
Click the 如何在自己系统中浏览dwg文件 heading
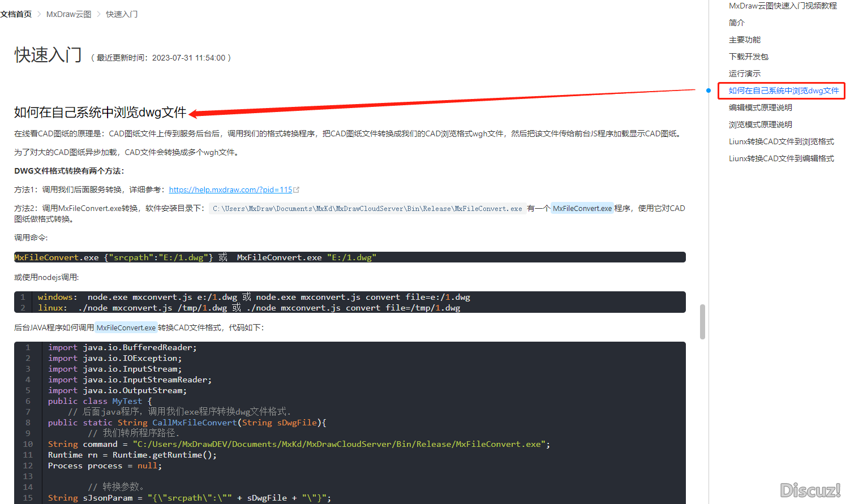pos(100,113)
